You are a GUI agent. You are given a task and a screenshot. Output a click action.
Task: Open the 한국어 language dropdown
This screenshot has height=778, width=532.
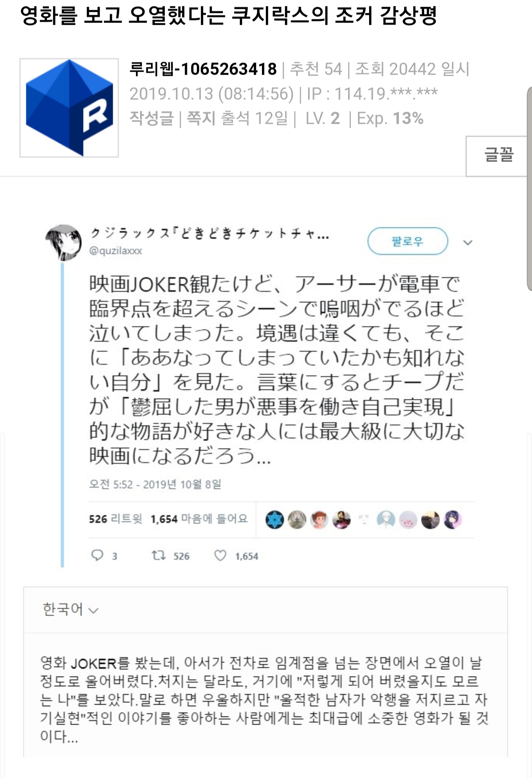(x=70, y=609)
